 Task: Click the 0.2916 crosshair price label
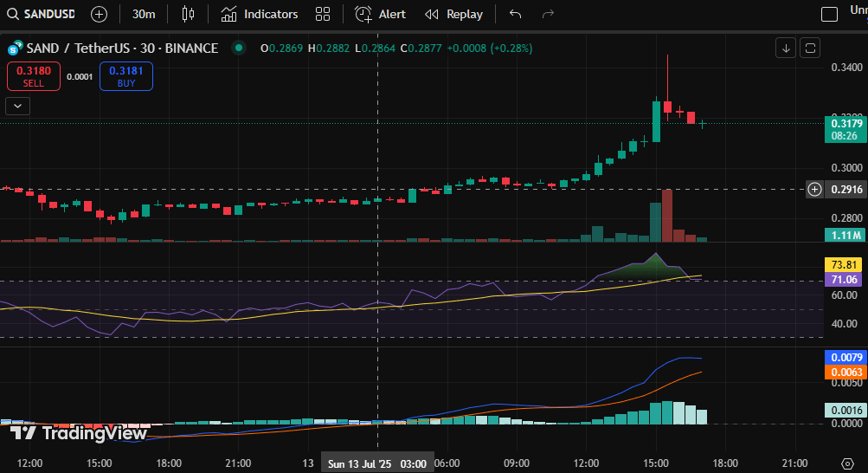coord(846,190)
